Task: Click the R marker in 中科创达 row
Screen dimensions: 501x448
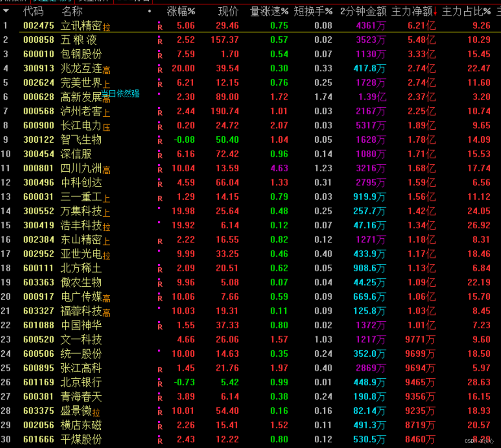Action: click(x=160, y=184)
